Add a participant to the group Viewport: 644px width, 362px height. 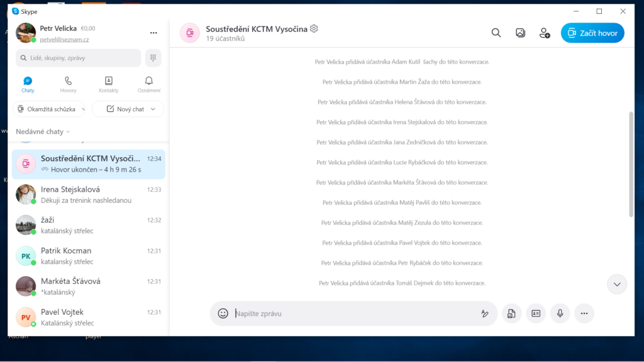(545, 33)
